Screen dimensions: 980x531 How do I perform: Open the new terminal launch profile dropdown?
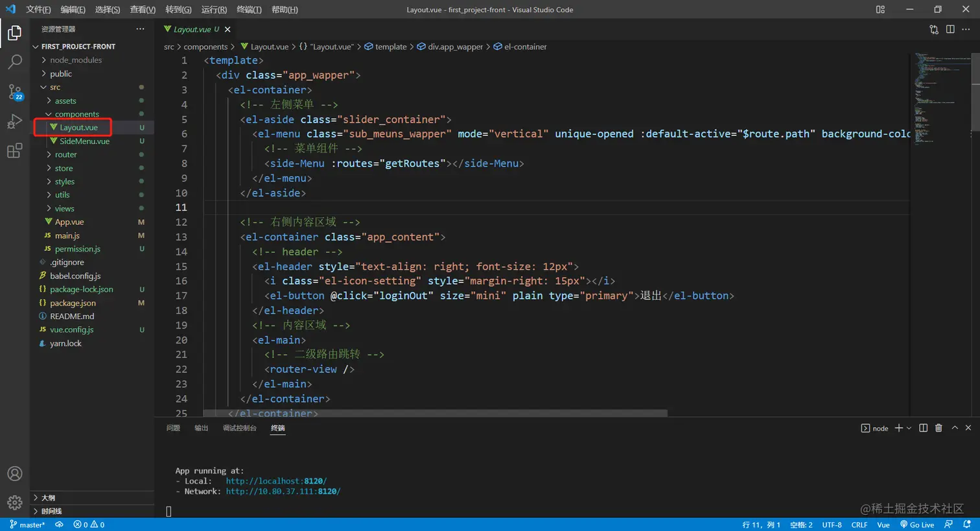pos(909,428)
